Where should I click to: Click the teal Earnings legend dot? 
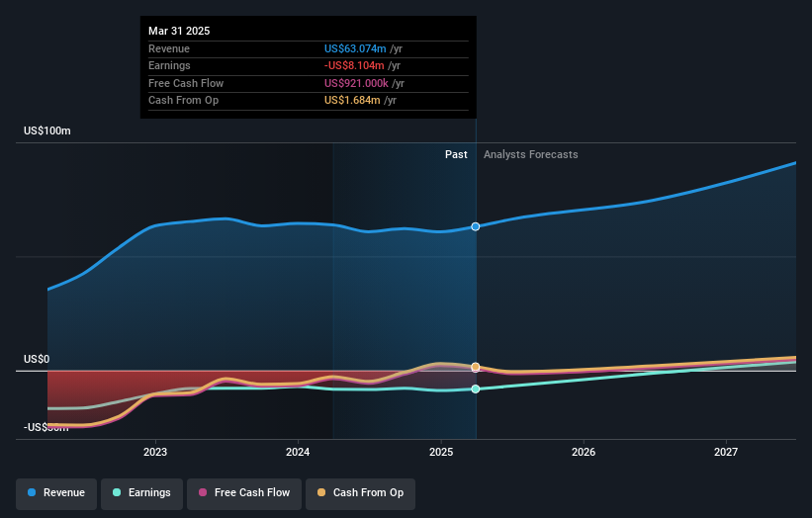coord(117,492)
